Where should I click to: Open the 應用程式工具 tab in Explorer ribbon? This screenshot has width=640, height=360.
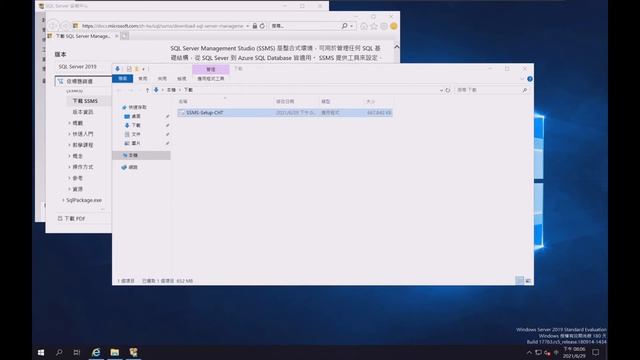tap(211, 78)
